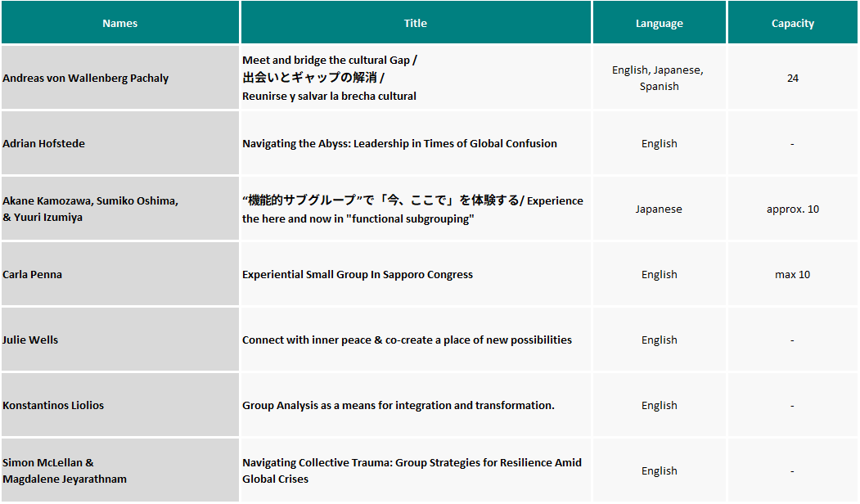Select the name Adrian Hofstede
Image resolution: width=860 pixels, height=504 pixels.
pyautogui.click(x=44, y=143)
